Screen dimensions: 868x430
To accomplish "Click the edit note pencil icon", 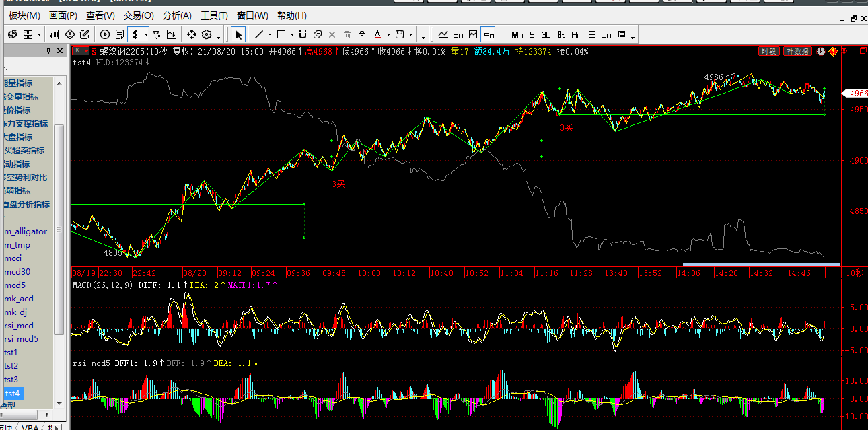I will coord(85,34).
